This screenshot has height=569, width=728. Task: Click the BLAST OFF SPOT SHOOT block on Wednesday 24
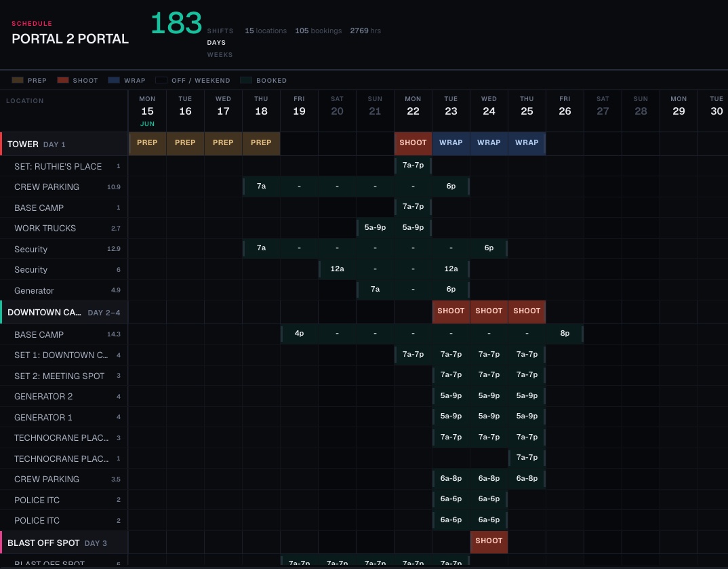[x=489, y=542]
